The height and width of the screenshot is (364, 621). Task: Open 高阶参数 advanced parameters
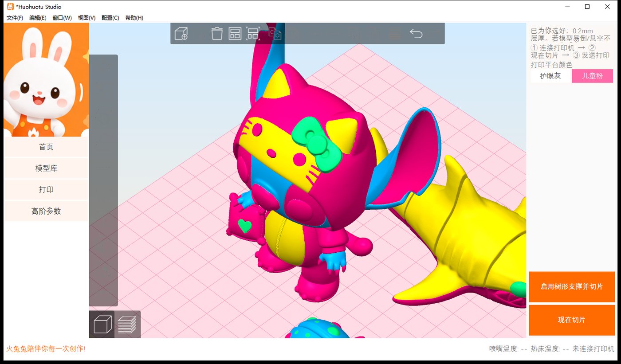pos(46,211)
